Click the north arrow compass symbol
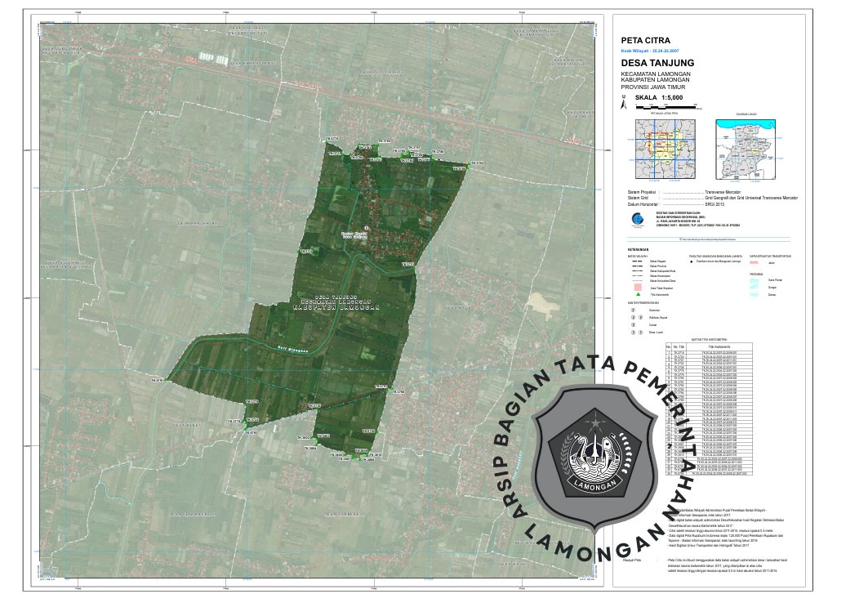The height and width of the screenshot is (603, 868). (625, 102)
